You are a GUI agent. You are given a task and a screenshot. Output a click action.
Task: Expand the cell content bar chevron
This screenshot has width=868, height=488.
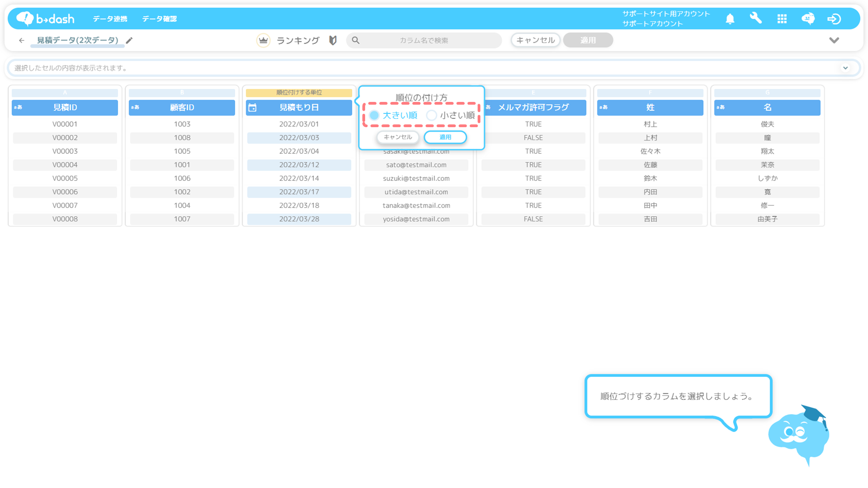[x=845, y=68]
